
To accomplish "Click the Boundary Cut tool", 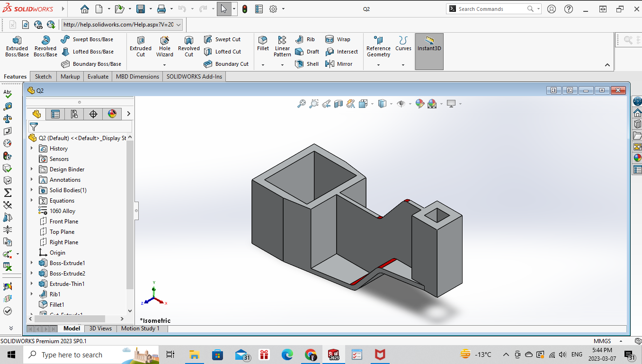I will [226, 64].
